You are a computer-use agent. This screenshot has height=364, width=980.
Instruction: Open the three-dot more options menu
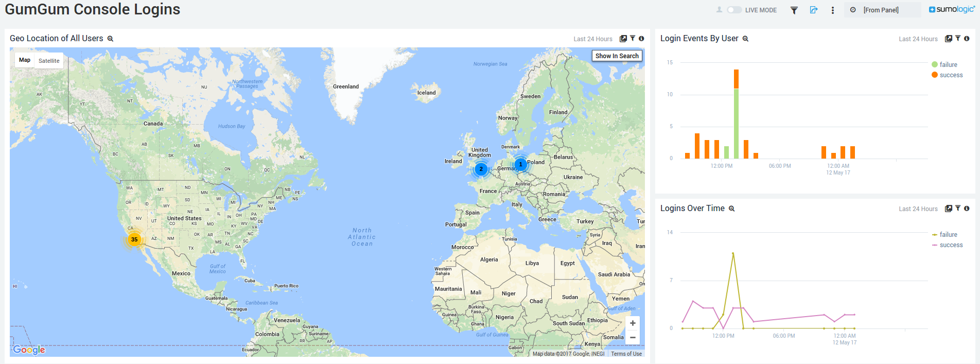[x=833, y=10]
